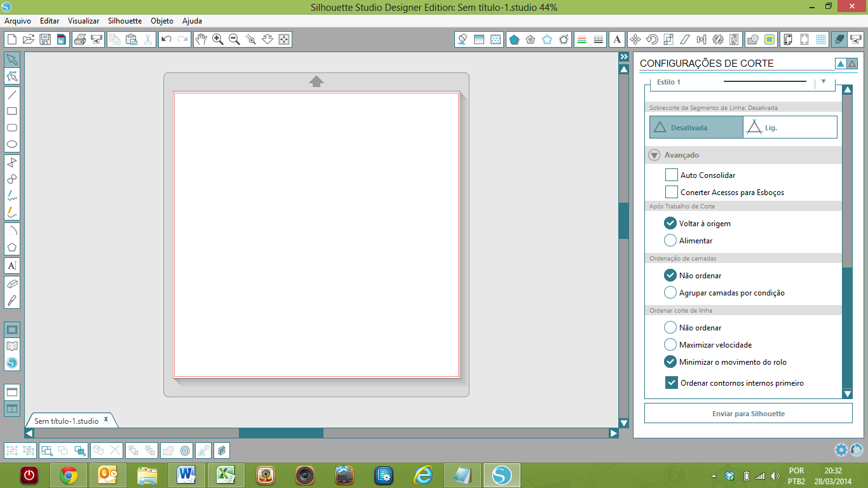Click the Save floppy disk icon

45,39
